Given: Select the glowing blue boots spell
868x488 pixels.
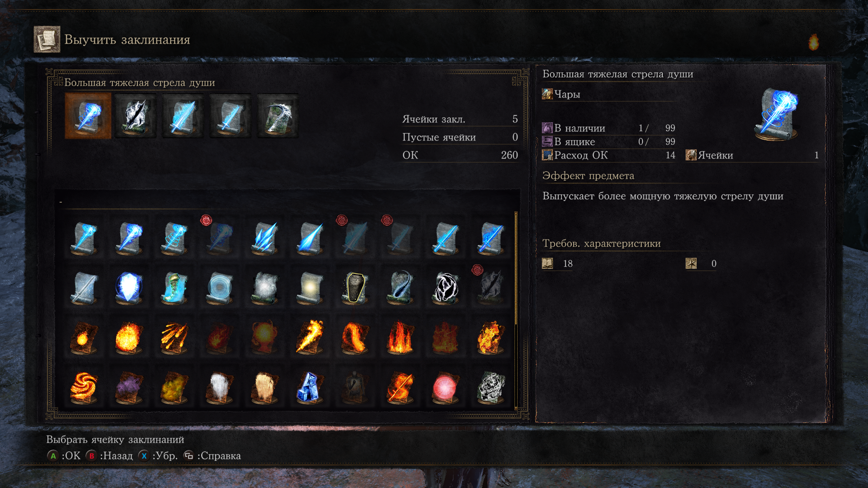Looking at the screenshot, I should pos(174,287).
